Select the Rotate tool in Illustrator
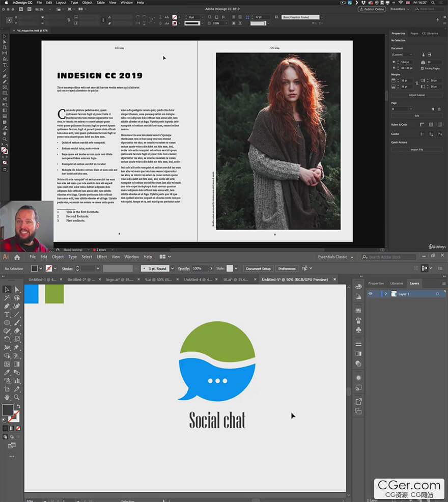The width and height of the screenshot is (448, 502). tap(7, 339)
